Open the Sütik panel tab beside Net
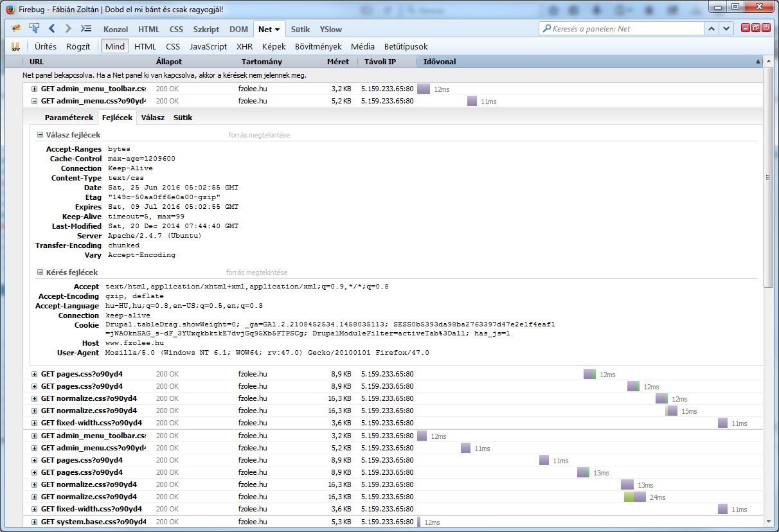 300,30
